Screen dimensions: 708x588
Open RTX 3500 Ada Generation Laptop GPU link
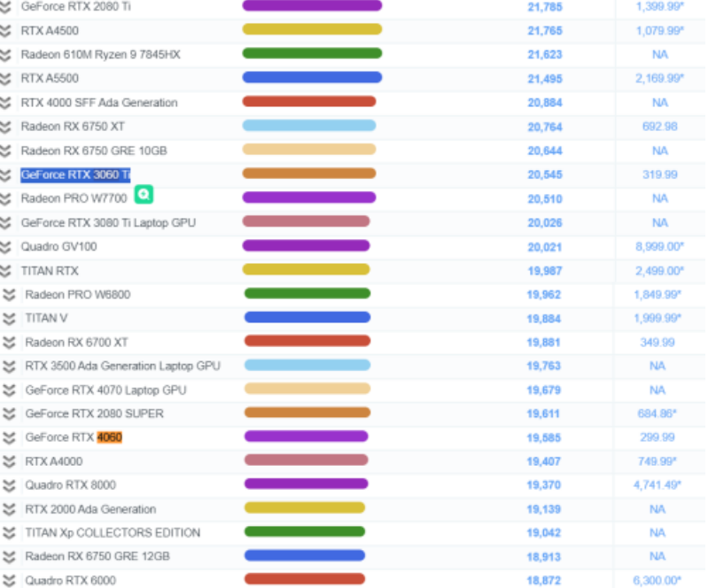point(123,366)
